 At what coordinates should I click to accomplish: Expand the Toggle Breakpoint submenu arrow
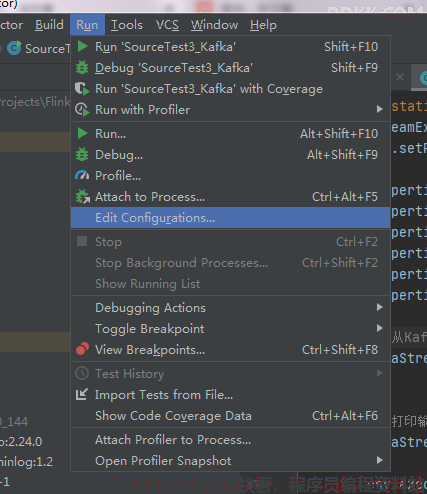point(379,328)
